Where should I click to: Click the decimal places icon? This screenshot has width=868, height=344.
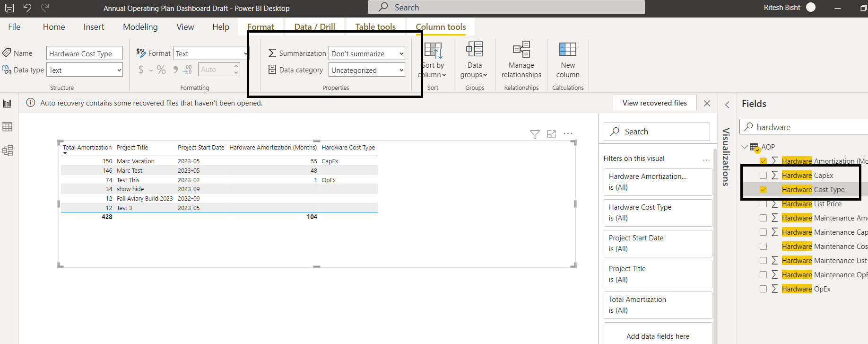pyautogui.click(x=188, y=70)
